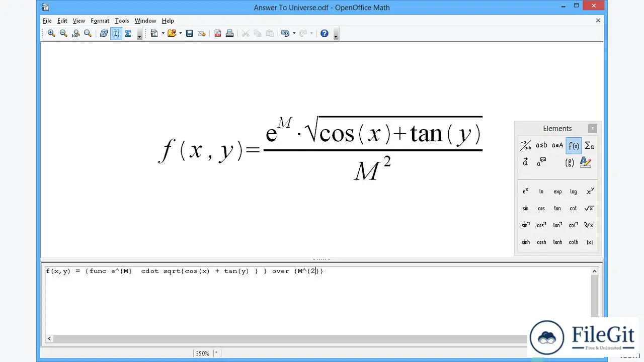Click the command editor scroll-up arrow

(595, 271)
